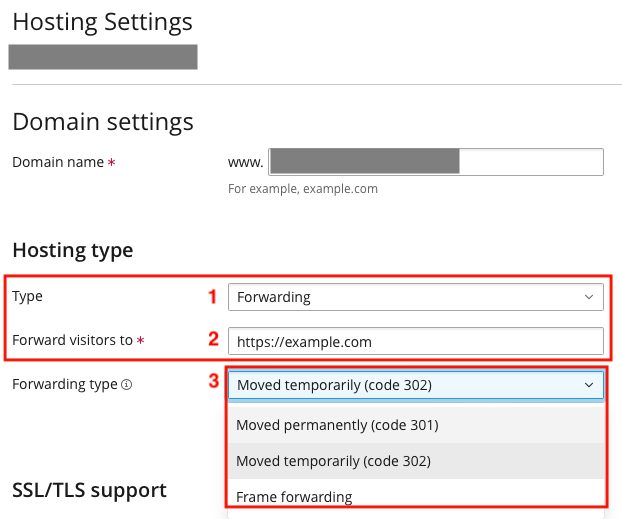
Task: Click the red annotation number 1
Action: pos(212,297)
